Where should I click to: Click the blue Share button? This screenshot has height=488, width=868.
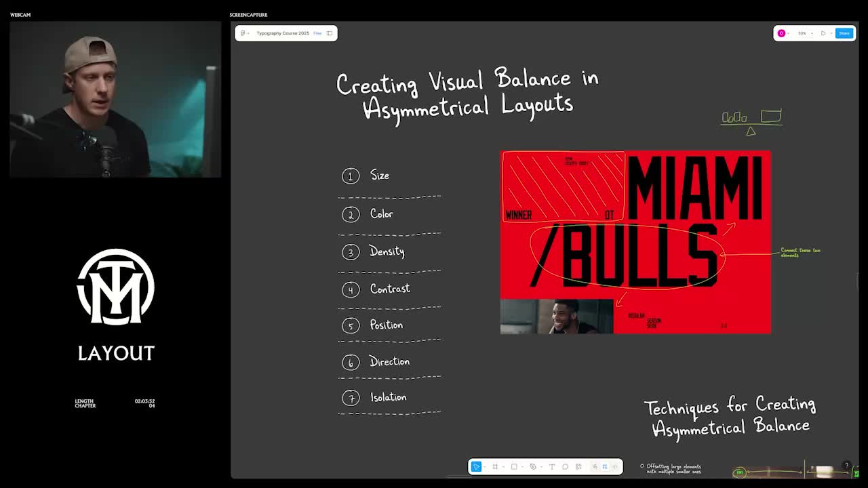pyautogui.click(x=844, y=33)
